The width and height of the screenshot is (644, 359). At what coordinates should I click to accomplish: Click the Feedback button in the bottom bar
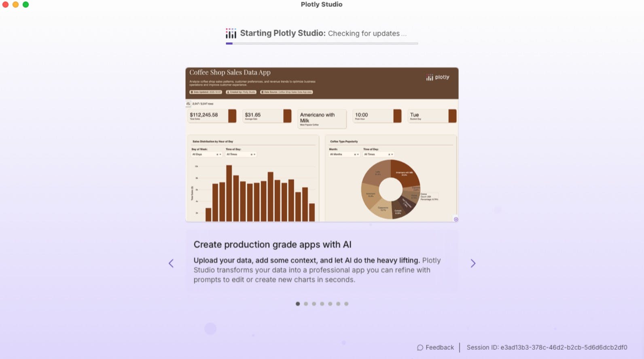pyautogui.click(x=435, y=347)
